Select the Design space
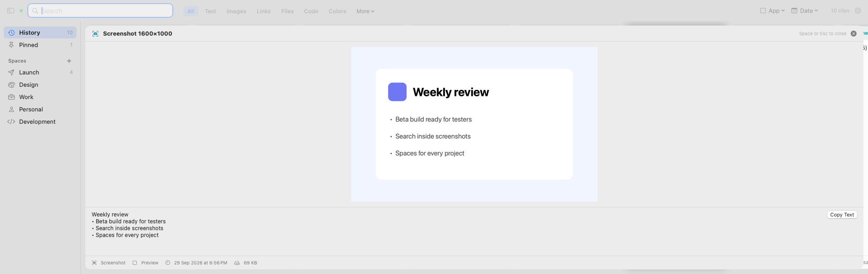The height and width of the screenshot is (274, 868). tap(40, 84)
